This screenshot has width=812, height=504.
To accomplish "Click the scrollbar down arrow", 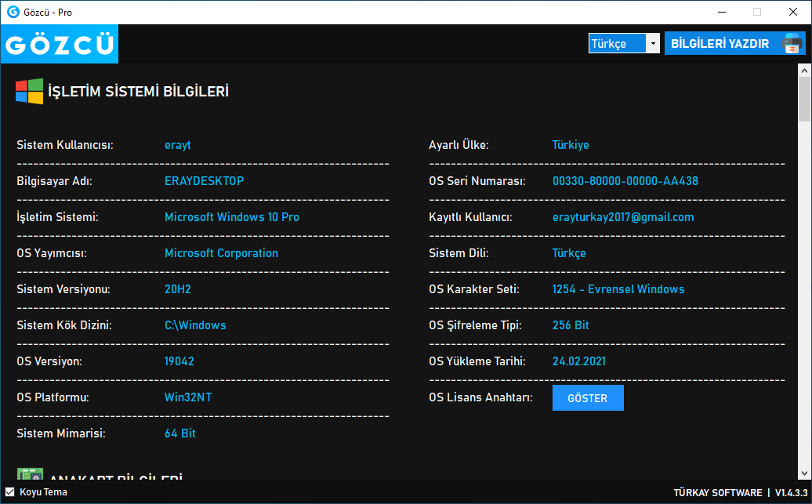I will pyautogui.click(x=804, y=473).
